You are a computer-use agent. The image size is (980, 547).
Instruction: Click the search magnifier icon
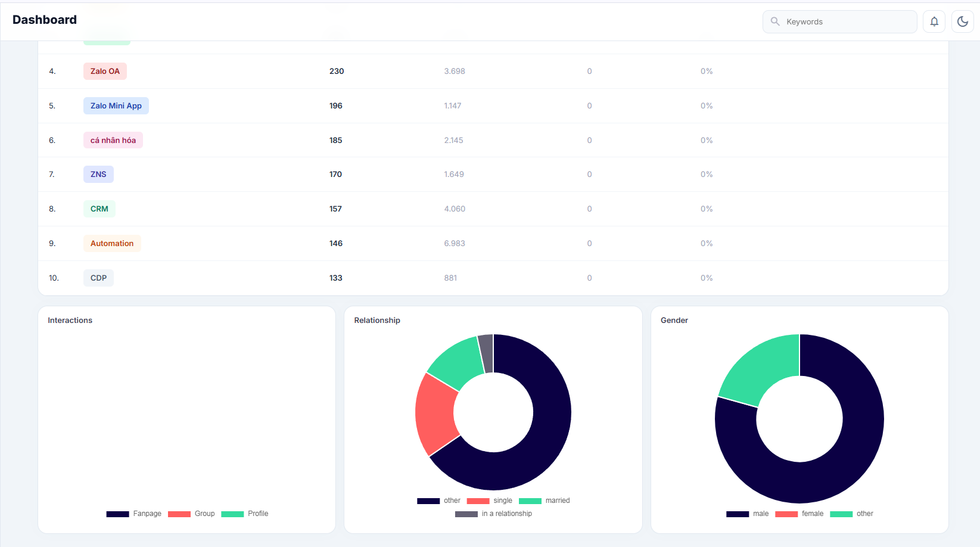pyautogui.click(x=774, y=21)
